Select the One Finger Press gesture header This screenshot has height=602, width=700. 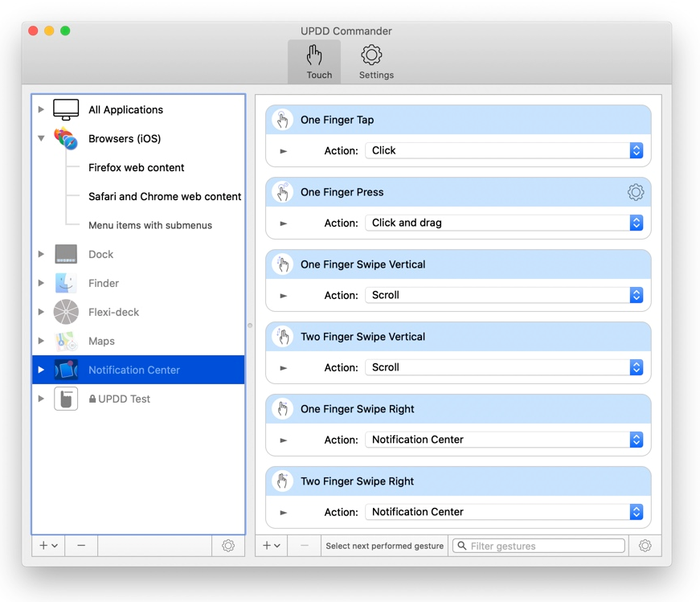pyautogui.click(x=458, y=192)
